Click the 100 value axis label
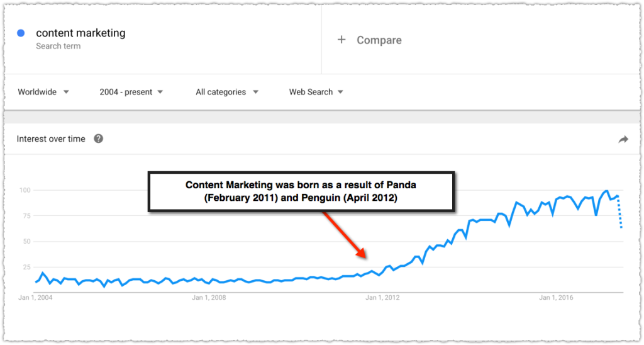644x345 pixels. click(25, 190)
